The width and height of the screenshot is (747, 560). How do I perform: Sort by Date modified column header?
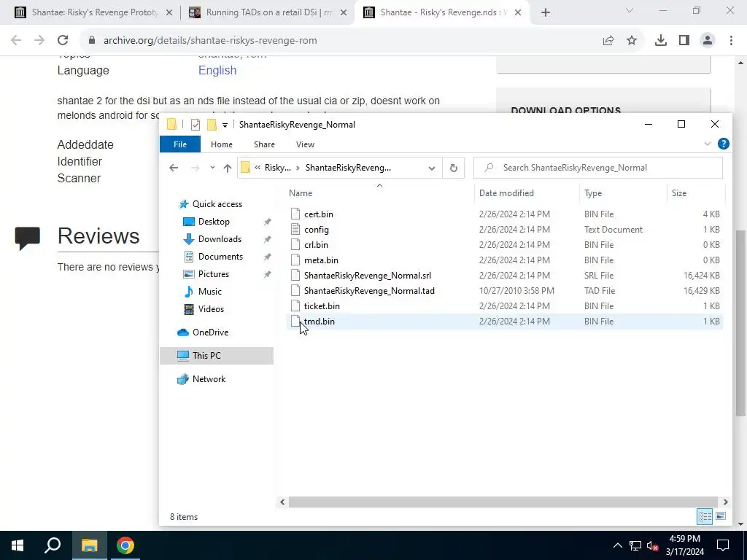click(x=506, y=193)
